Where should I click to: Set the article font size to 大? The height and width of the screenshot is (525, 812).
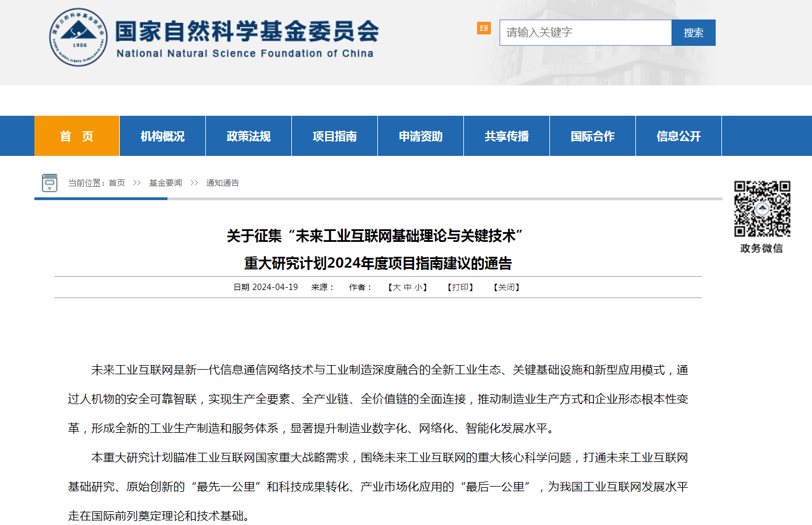397,287
